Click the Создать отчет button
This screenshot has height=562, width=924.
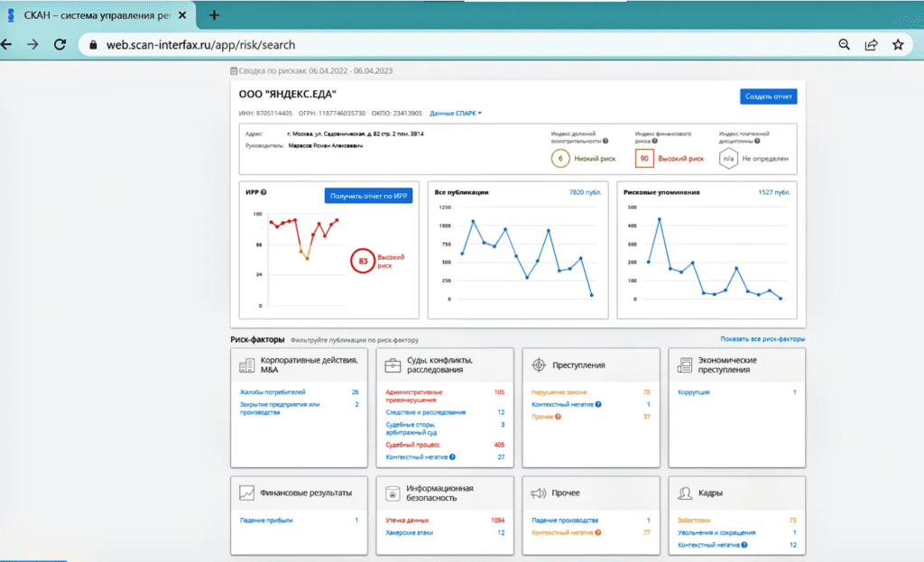point(768,97)
